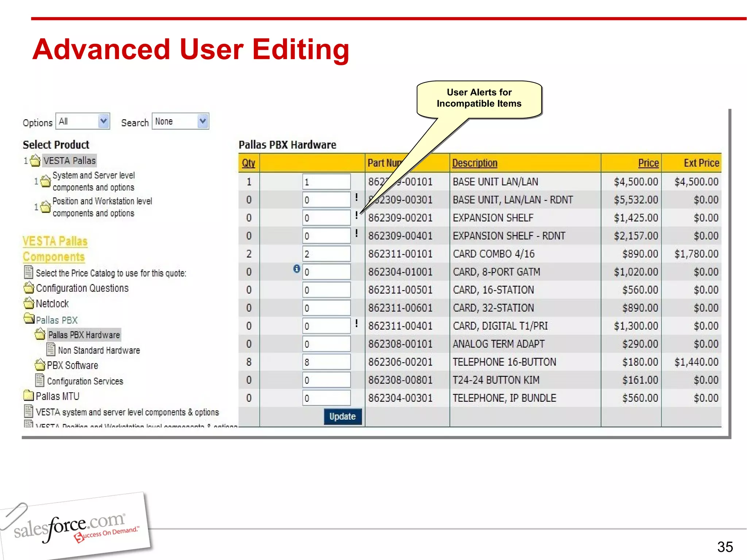Click the $1,780.00 Ext Price cell
The height and width of the screenshot is (560, 747).
coord(696,254)
